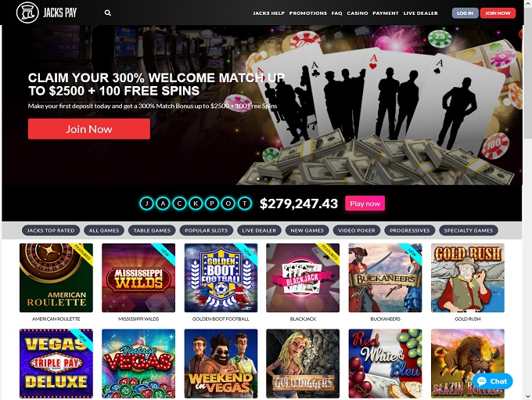Open the American Roulette game tile

[56, 278]
